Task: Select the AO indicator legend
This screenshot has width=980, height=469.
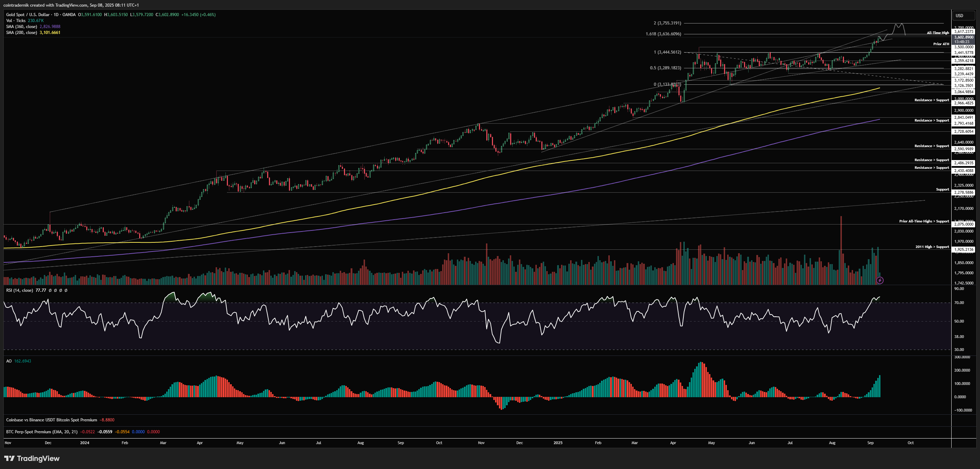Action: pos(9,361)
